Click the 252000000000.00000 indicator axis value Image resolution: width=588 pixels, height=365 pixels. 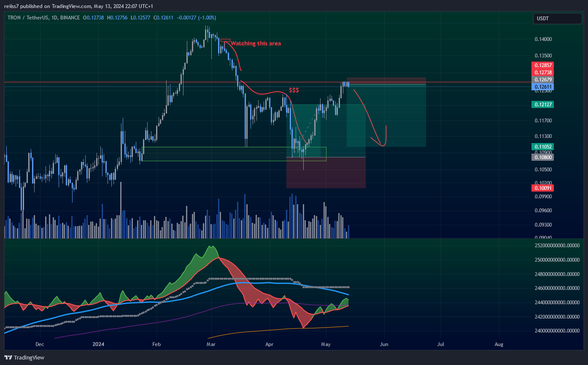[x=557, y=245]
